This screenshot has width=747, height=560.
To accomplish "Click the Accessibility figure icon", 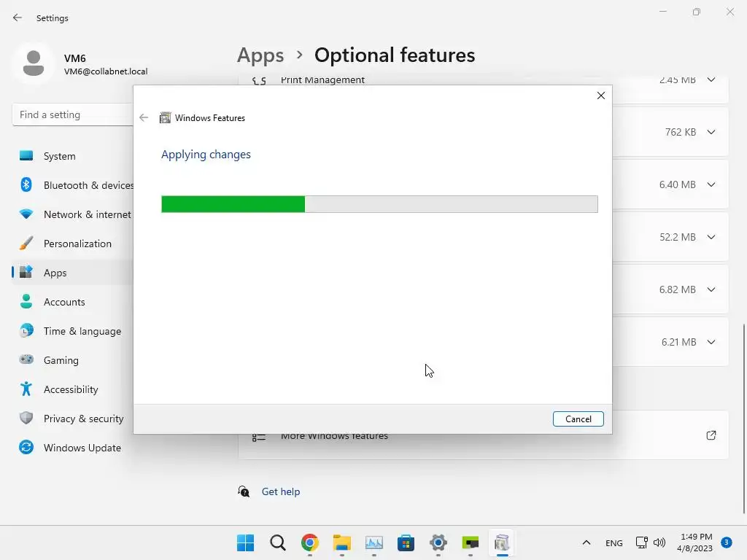I will click(26, 389).
